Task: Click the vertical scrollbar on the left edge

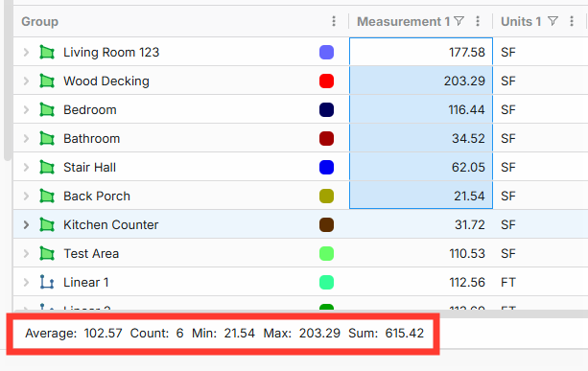Action: pyautogui.click(x=8, y=81)
